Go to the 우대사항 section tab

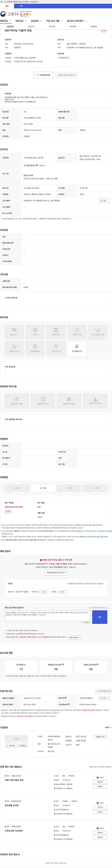[x=52, y=27]
